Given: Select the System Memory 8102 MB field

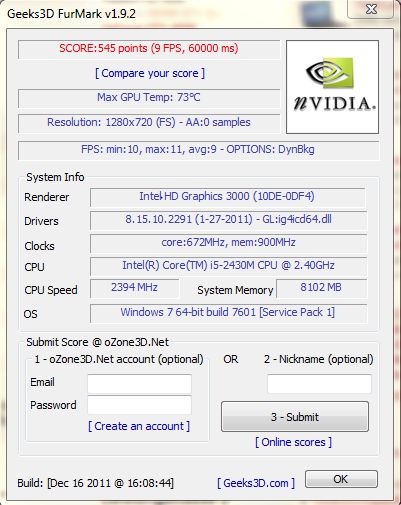Looking at the screenshot, I should (x=322, y=288).
